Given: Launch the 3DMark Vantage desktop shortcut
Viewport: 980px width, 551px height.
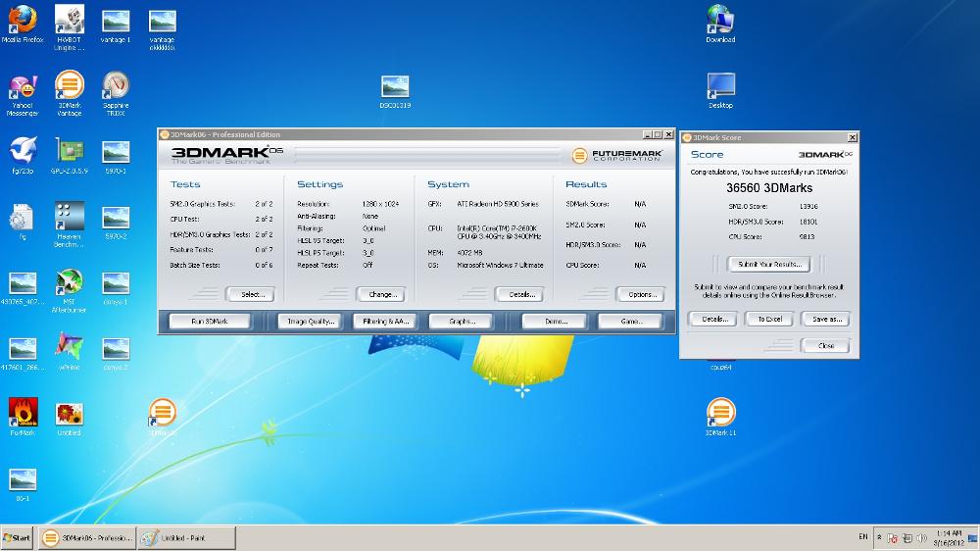Looking at the screenshot, I should coord(70,93).
